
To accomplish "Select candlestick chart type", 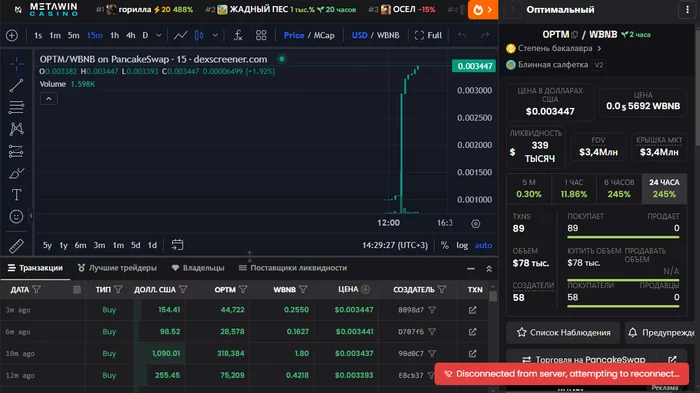I will point(199,35).
